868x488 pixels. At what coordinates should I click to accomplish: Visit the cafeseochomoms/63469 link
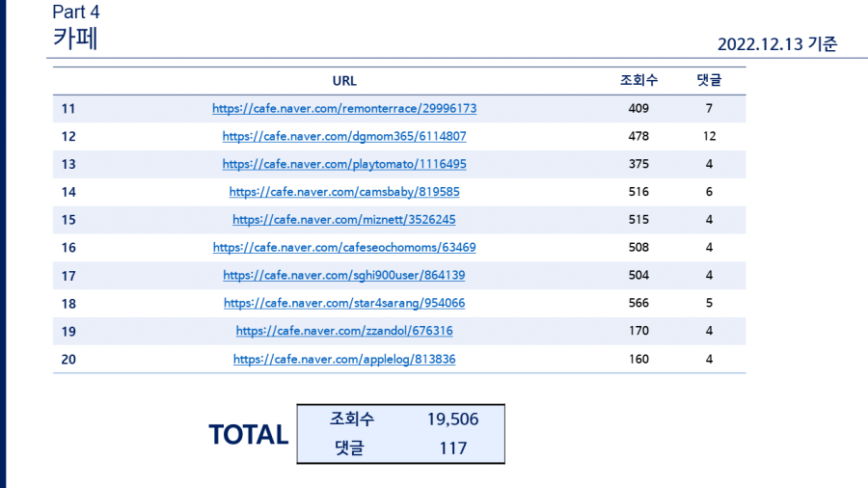[344, 248]
